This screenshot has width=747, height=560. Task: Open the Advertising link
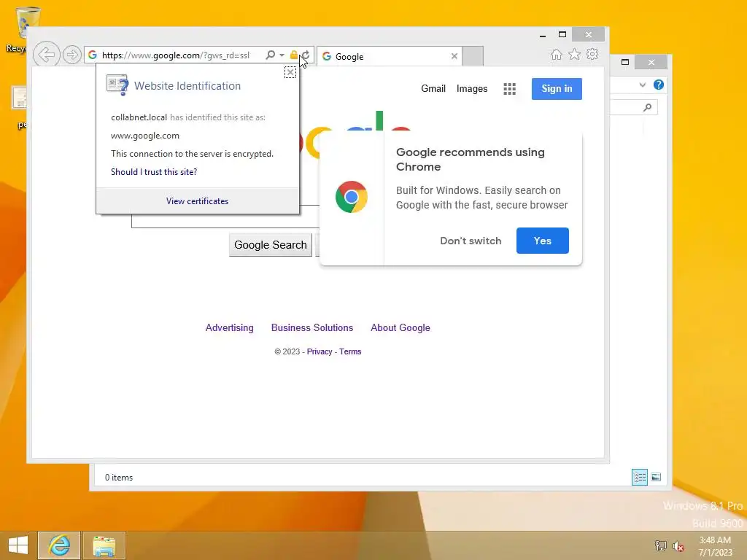coord(229,327)
